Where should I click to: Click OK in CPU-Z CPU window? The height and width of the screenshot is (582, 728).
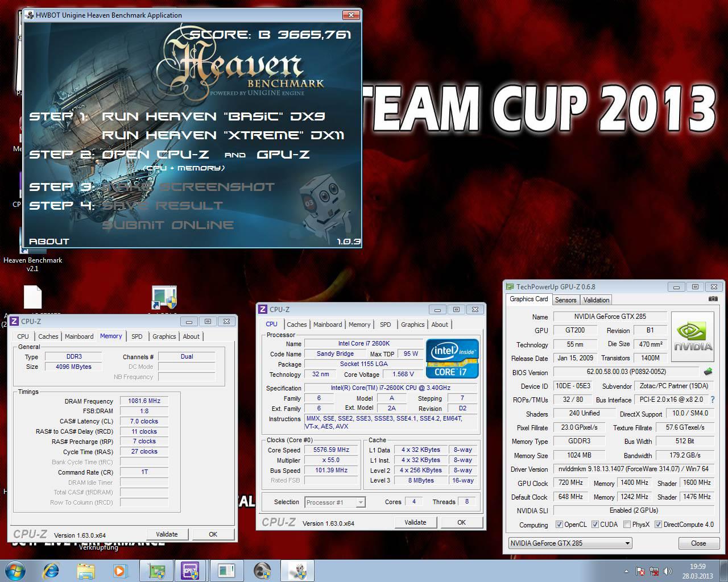[461, 522]
